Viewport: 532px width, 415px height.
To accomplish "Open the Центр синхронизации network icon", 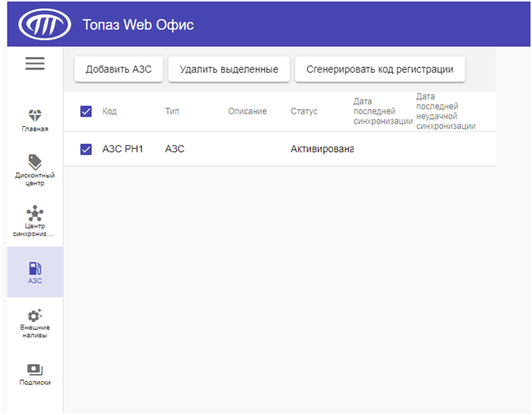I will (x=35, y=213).
